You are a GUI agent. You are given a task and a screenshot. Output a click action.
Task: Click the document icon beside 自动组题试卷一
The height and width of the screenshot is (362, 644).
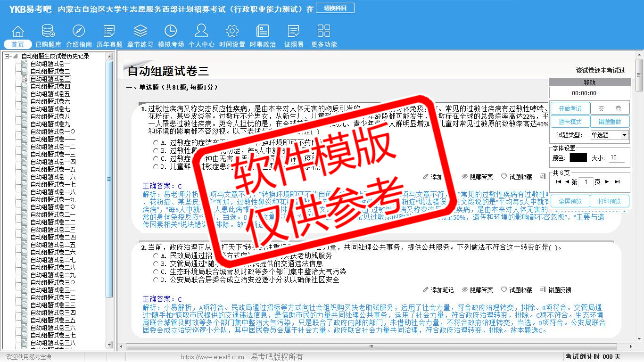(x=25, y=64)
